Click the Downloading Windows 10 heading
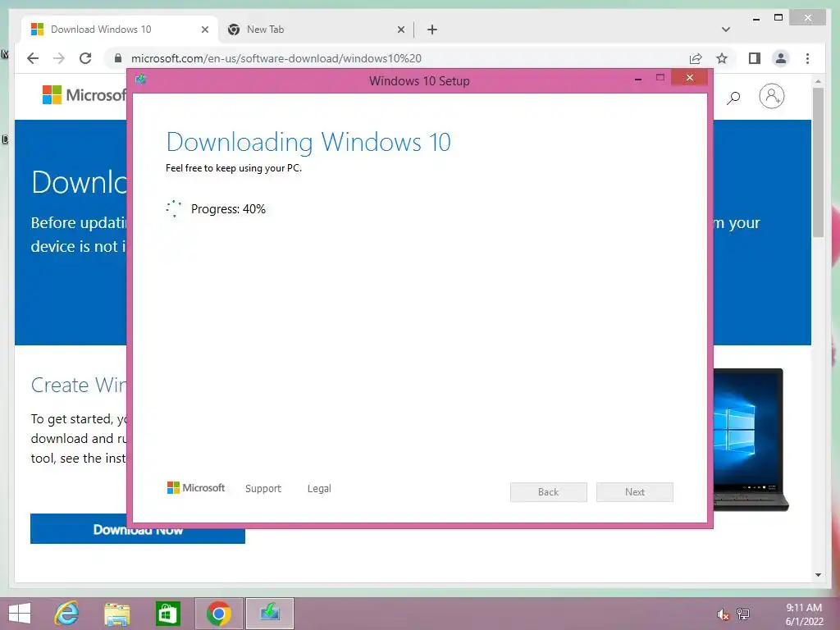The height and width of the screenshot is (630, 840). [308, 142]
